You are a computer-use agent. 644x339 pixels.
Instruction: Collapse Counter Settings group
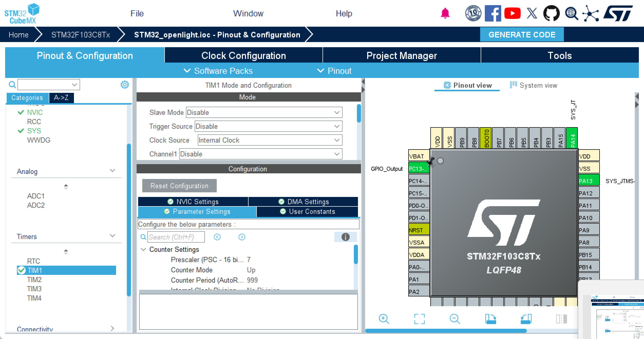(144, 250)
